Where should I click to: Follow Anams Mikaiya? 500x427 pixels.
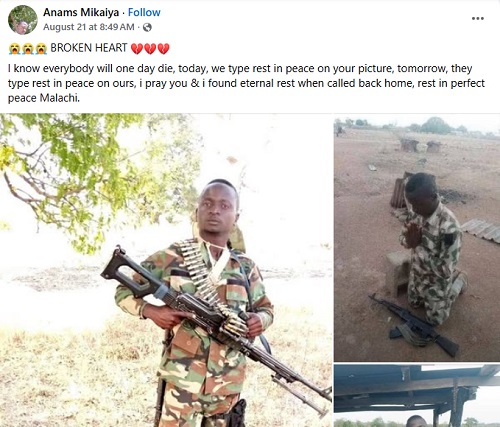(144, 12)
